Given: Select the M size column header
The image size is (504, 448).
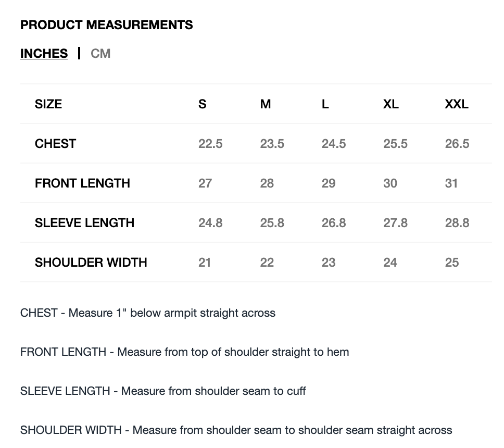Looking at the screenshot, I should [x=266, y=104].
